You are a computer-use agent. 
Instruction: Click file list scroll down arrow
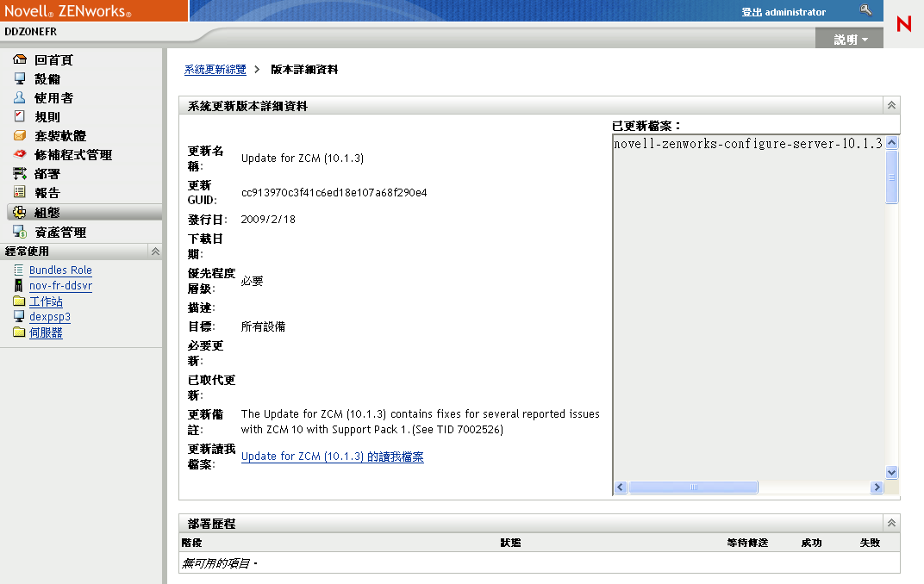coord(891,472)
